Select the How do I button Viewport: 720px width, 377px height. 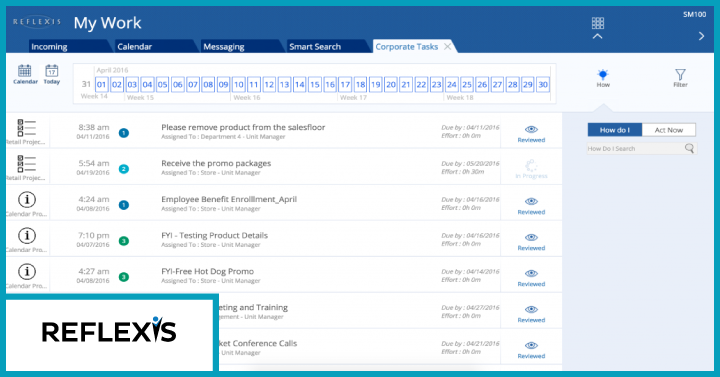point(614,130)
